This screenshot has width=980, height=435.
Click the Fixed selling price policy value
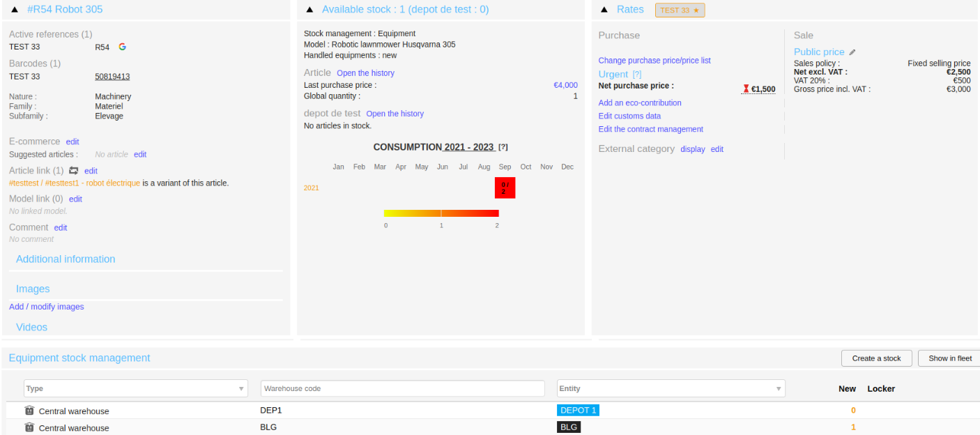[x=939, y=63]
